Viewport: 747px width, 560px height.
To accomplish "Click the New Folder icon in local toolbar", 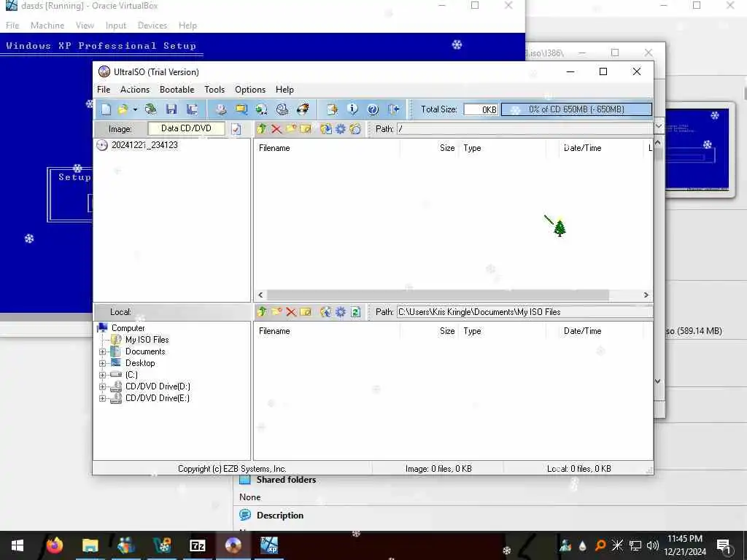I will point(276,312).
